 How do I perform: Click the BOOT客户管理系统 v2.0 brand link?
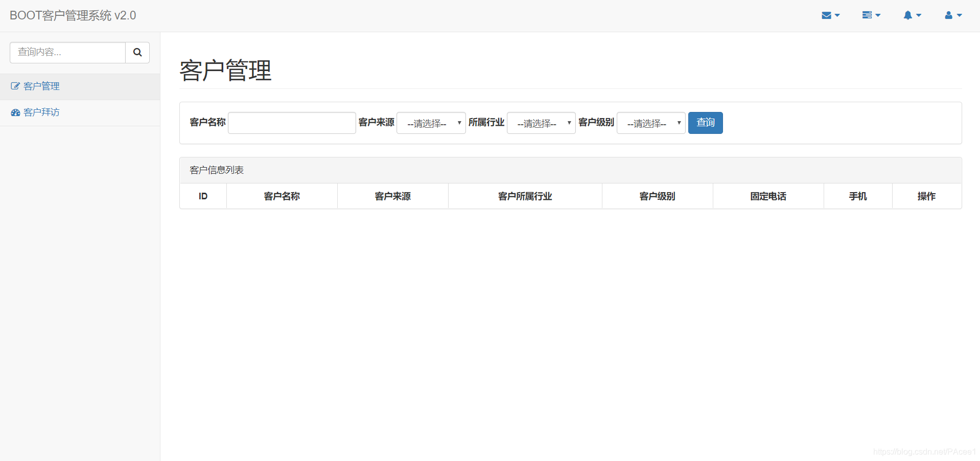[73, 15]
